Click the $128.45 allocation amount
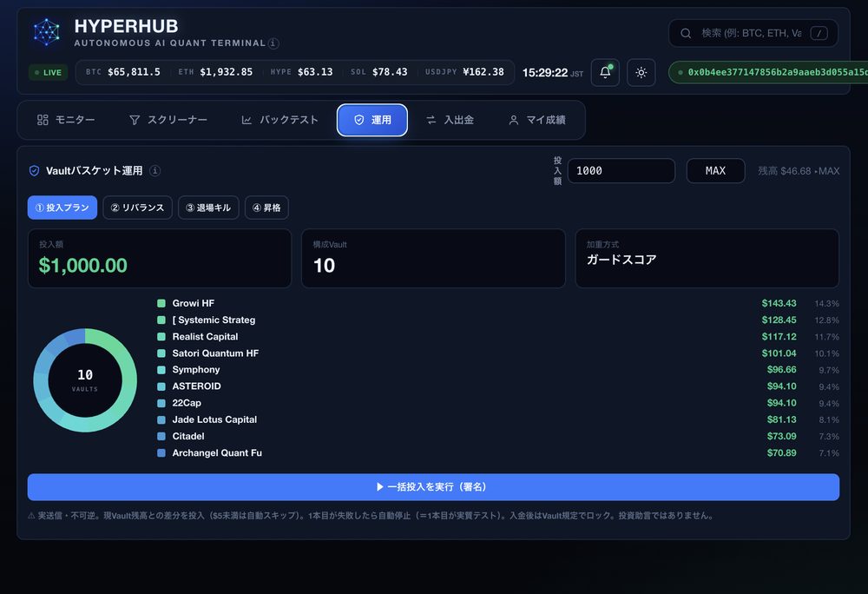Image resolution: width=868 pixels, height=594 pixels. 779,320
